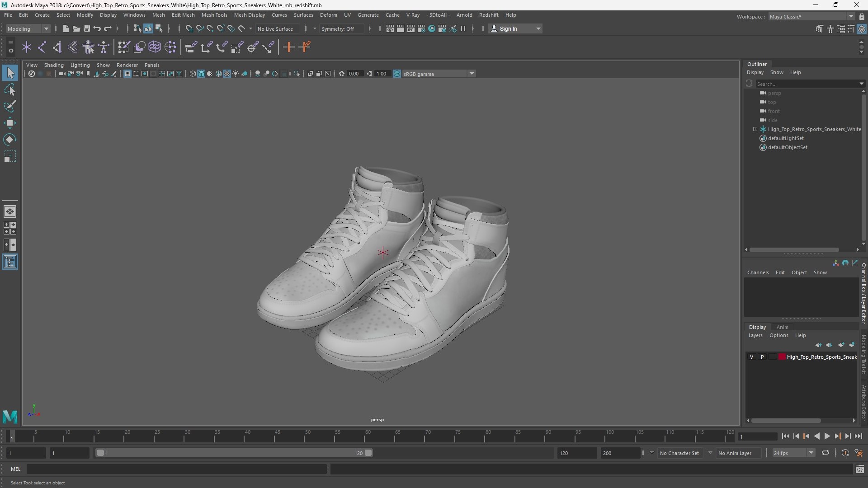This screenshot has width=868, height=488.
Task: Toggle playback loop mode button
Action: click(826, 453)
